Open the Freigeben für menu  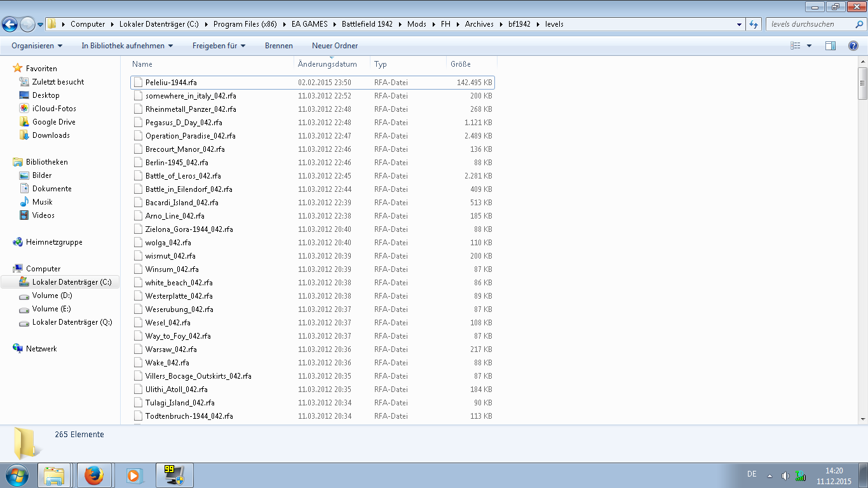pyautogui.click(x=219, y=46)
